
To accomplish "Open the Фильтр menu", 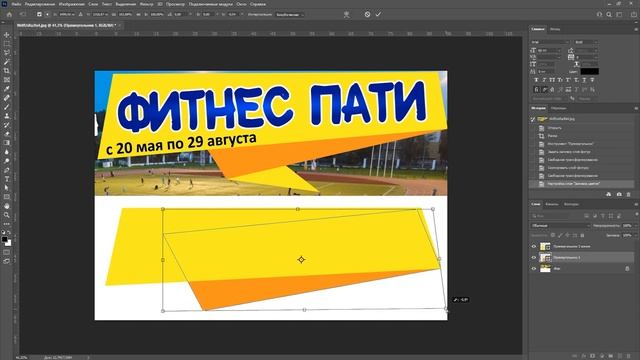I will click(x=147, y=4).
